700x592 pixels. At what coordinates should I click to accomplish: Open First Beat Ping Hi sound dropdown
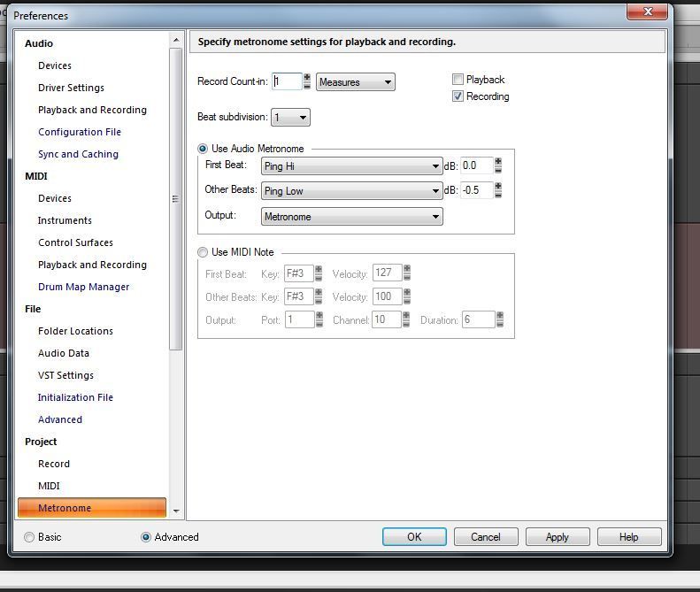[x=352, y=166]
